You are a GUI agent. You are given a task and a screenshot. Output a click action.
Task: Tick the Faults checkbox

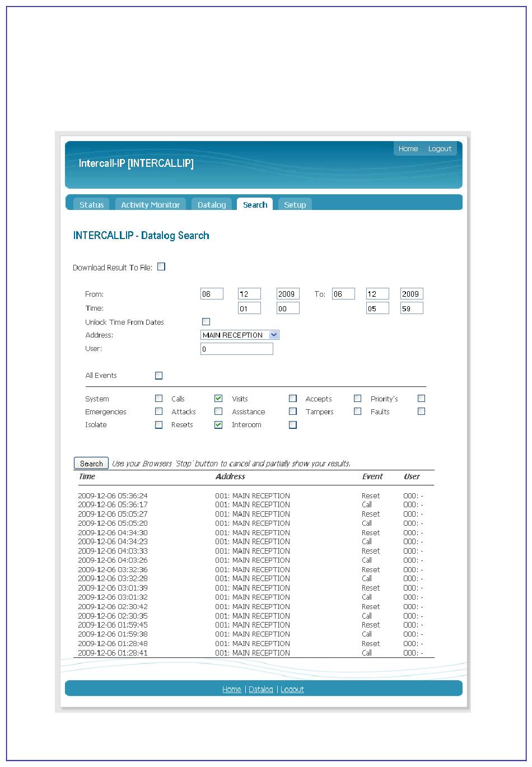click(x=421, y=411)
